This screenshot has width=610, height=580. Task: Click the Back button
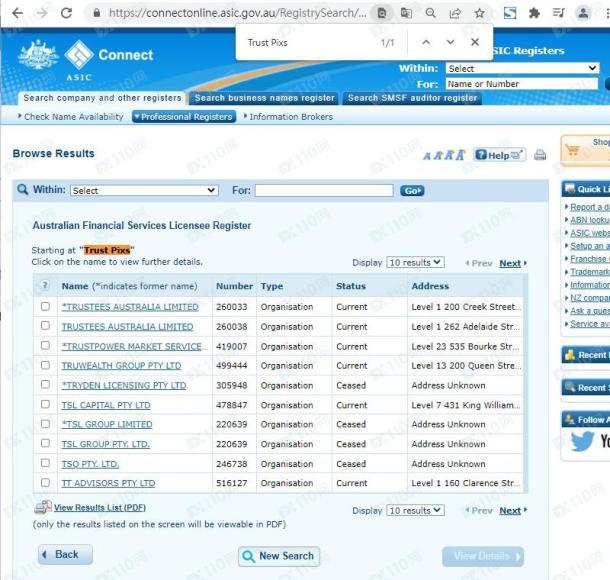pos(65,554)
